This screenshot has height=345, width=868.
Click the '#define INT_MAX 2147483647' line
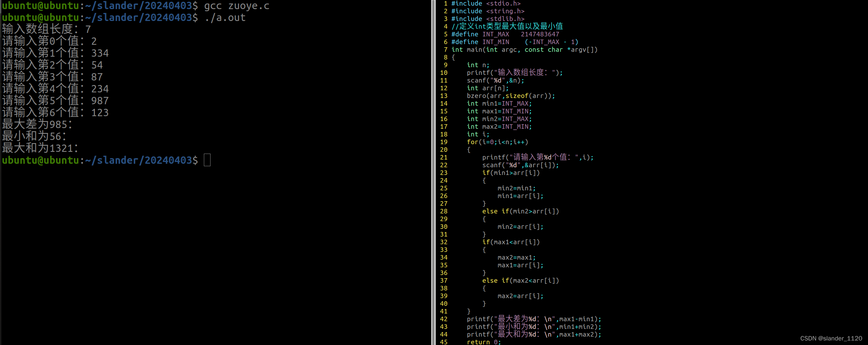click(x=505, y=34)
